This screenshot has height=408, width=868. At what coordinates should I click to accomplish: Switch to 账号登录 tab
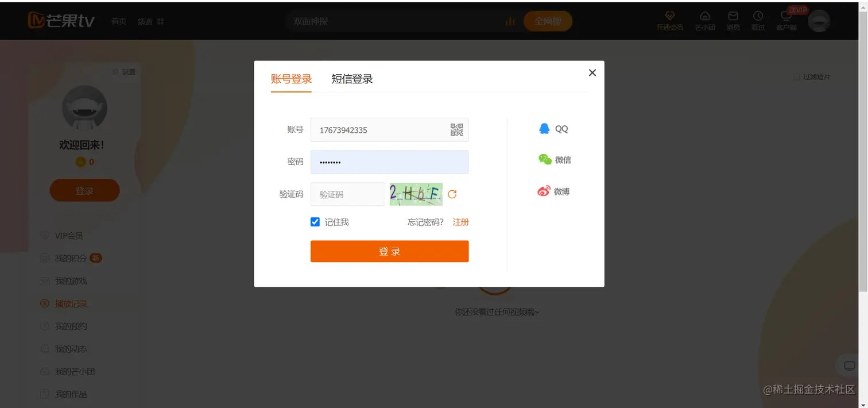[292, 79]
